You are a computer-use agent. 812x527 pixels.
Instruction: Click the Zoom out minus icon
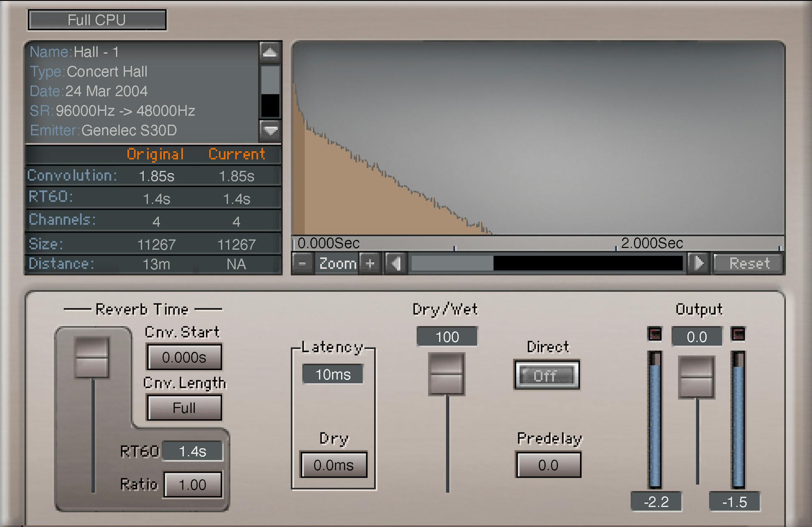pyautogui.click(x=302, y=263)
